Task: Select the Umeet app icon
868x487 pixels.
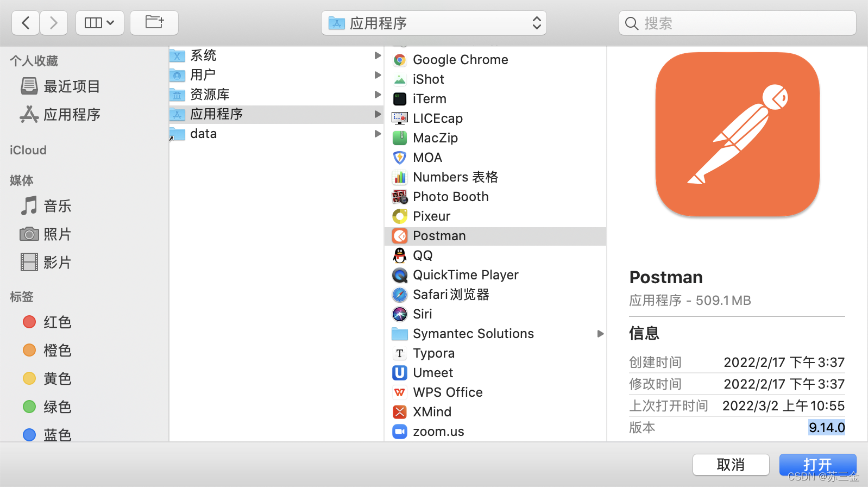Action: (x=400, y=373)
